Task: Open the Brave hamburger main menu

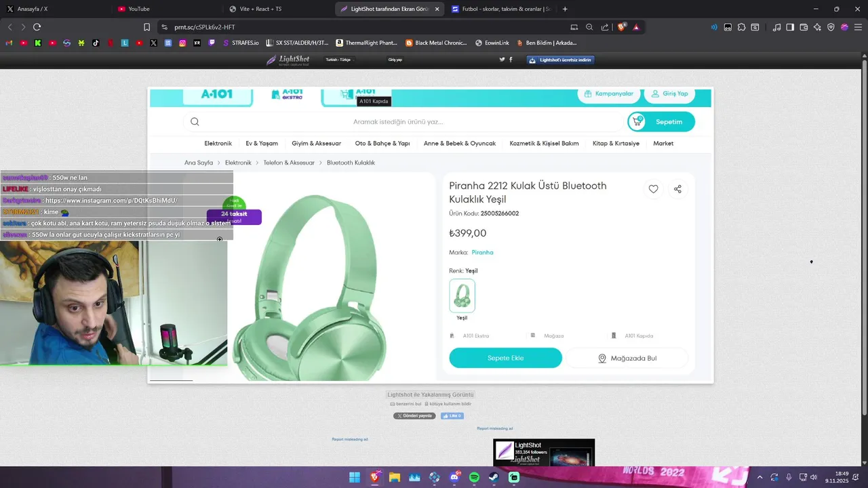Action: (x=858, y=27)
